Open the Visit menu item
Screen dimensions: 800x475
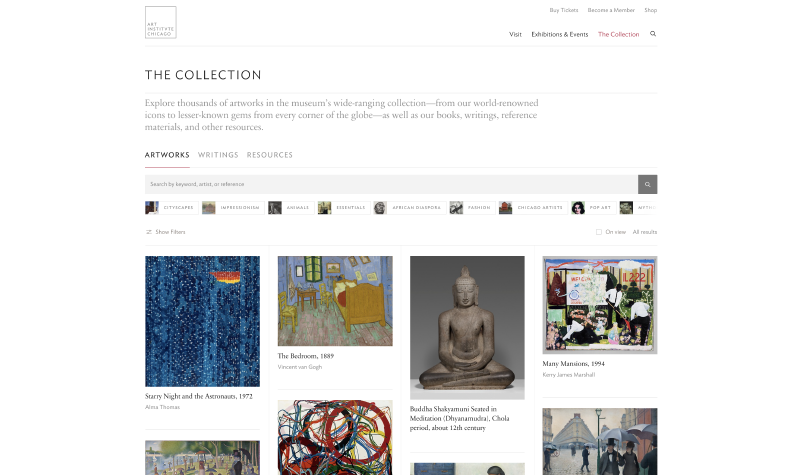[515, 34]
